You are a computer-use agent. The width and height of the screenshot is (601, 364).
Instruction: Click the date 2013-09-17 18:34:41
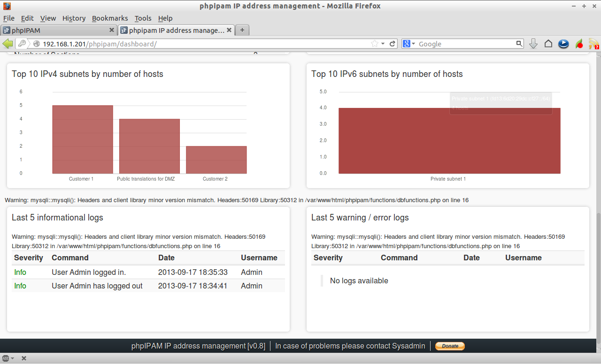point(193,286)
